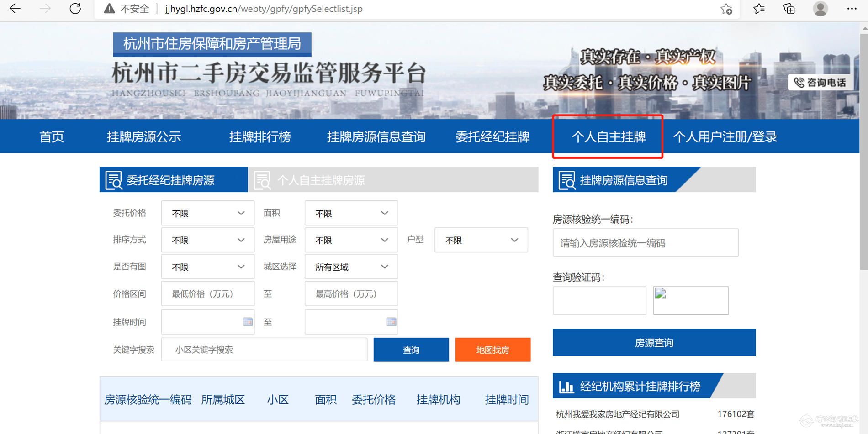Screen dimensions: 868x434
Task: Reload the page with refresh icon
Action: point(75,9)
